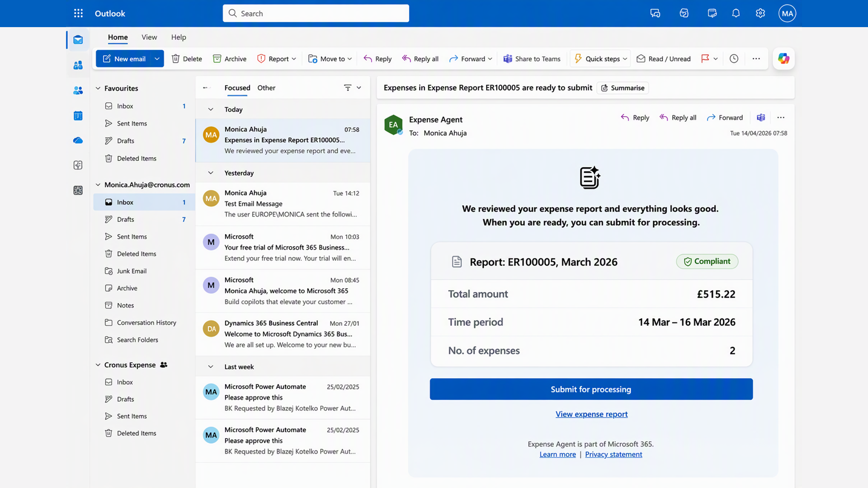Open Mail in the left app rail
The image size is (868, 488).
coord(78,40)
